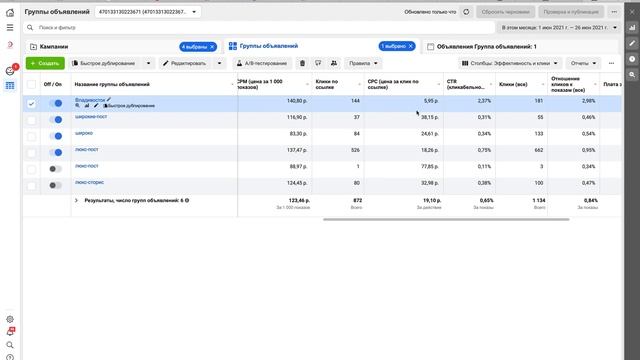Tick the select-all checkbox in table header
Screen dimensions: 640x360
pos(31,84)
